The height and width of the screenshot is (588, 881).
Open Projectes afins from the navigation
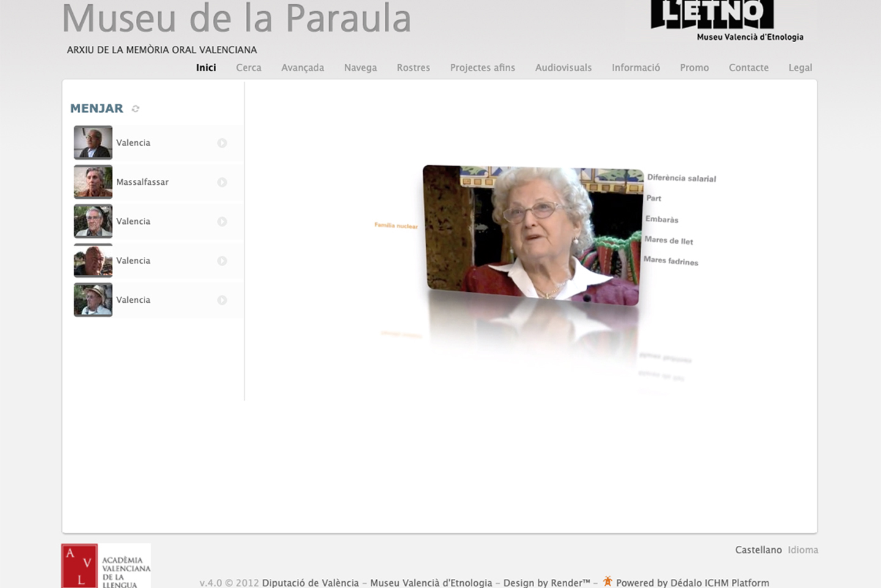pos(482,68)
